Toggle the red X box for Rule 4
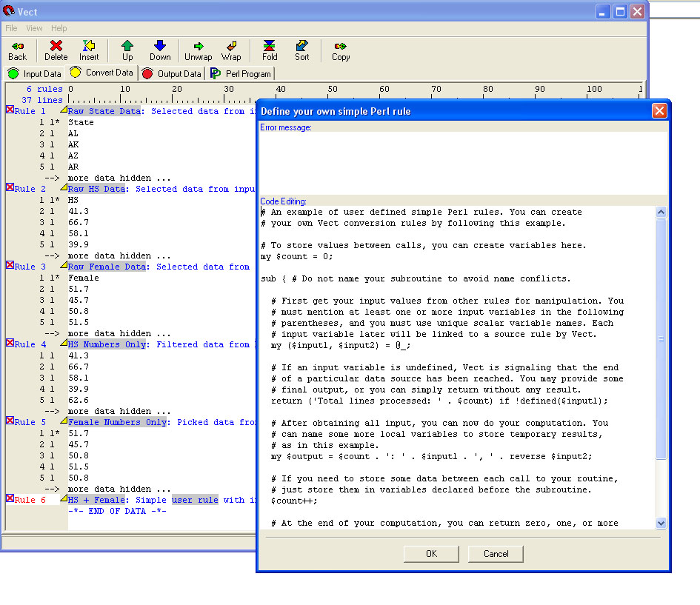This screenshot has height=605, width=700. click(x=10, y=343)
